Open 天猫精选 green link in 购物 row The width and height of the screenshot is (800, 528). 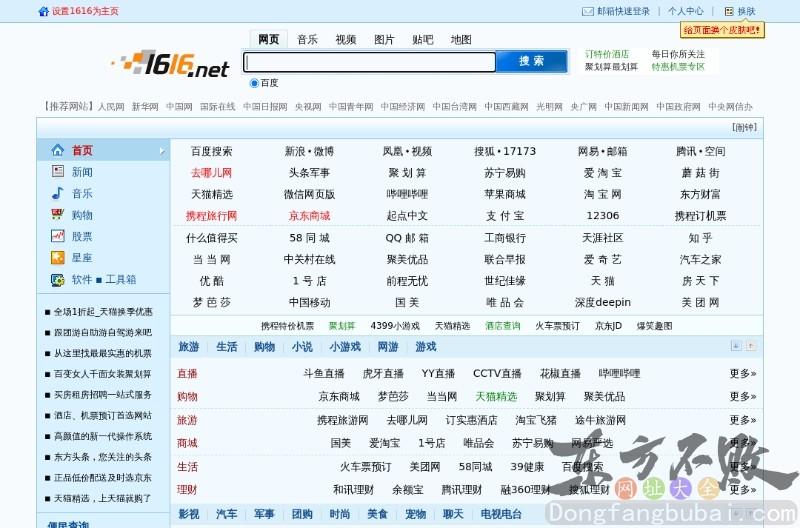496,396
